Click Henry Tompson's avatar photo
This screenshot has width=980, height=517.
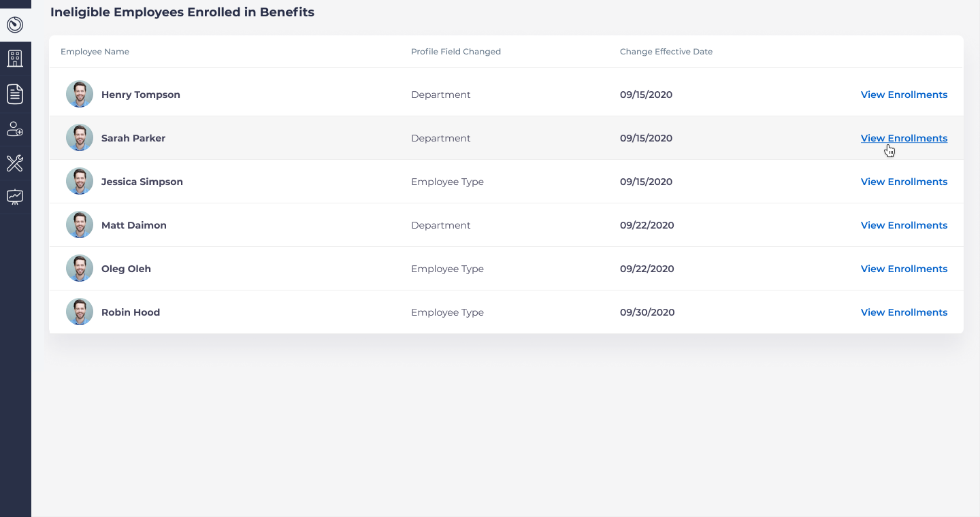coord(80,95)
